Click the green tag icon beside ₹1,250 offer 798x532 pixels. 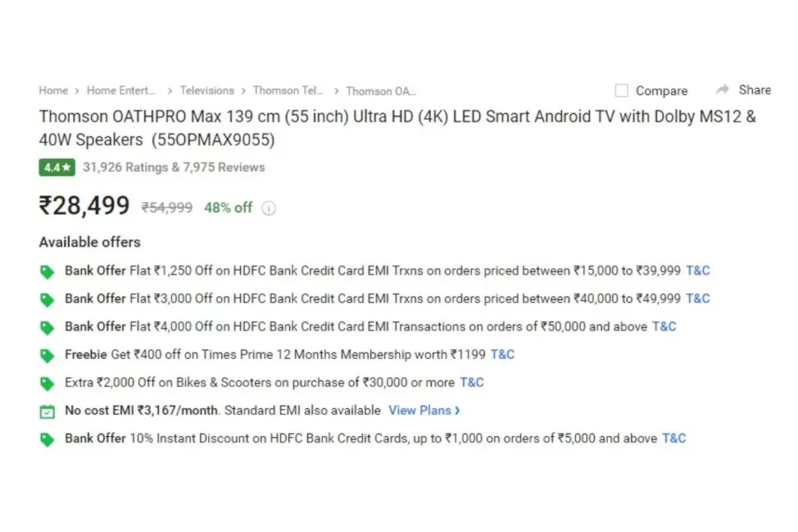[x=47, y=272]
